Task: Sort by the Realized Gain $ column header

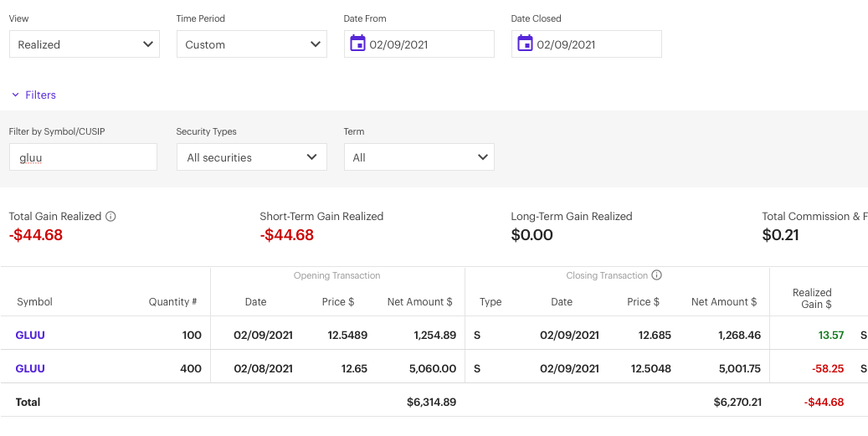Action: (x=812, y=299)
